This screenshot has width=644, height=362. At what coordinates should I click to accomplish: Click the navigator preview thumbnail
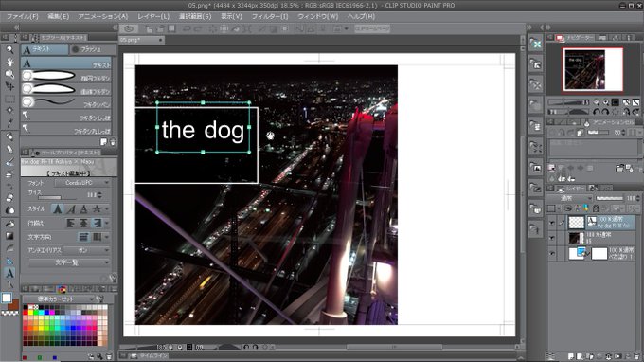coord(593,69)
